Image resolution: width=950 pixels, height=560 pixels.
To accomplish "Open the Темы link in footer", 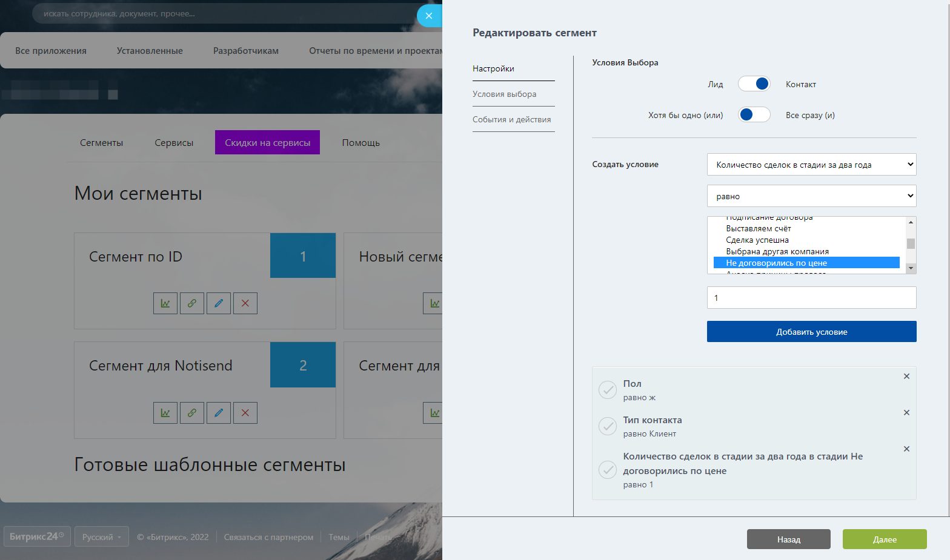I will click(x=339, y=537).
